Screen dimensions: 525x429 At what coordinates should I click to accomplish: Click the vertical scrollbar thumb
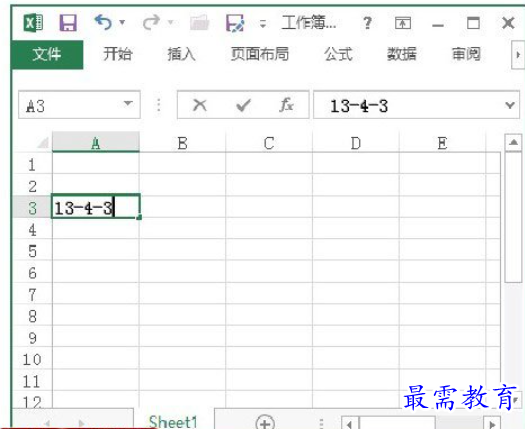coord(513,217)
